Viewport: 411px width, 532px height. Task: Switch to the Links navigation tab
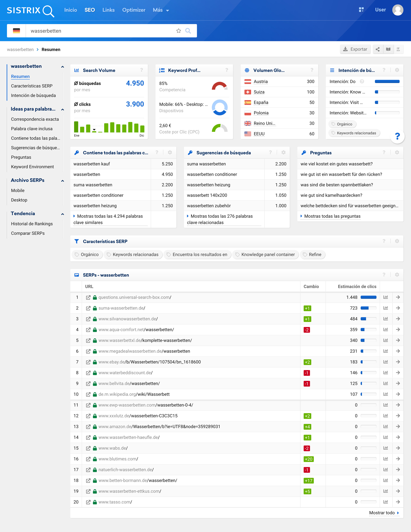pos(108,10)
